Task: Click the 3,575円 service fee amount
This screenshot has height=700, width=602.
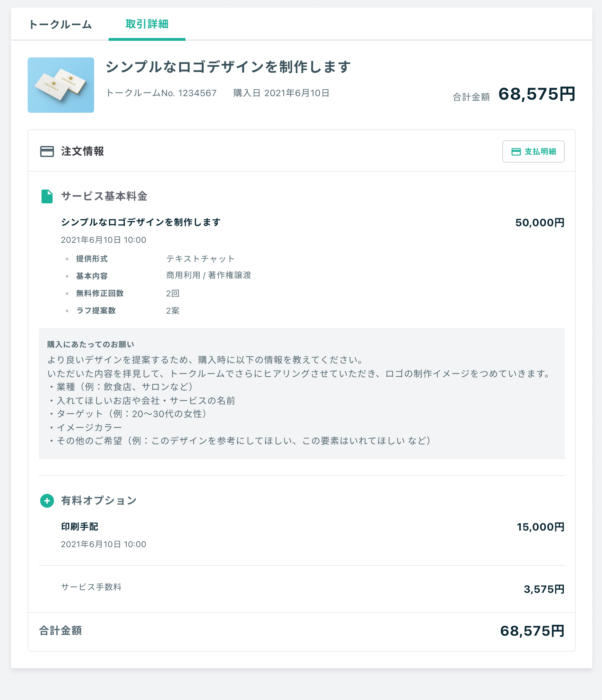Action: (544, 589)
